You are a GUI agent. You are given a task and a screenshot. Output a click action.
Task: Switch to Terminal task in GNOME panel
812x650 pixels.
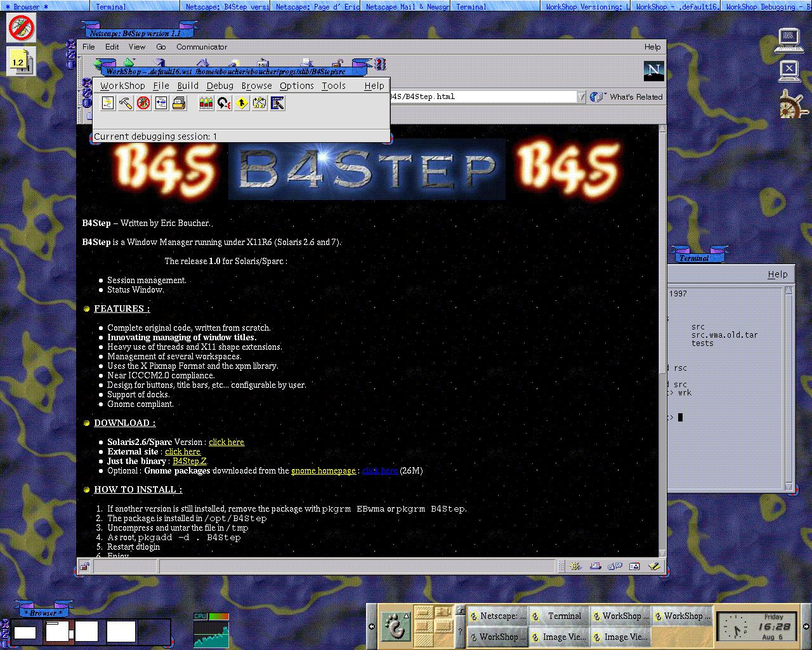(x=559, y=616)
